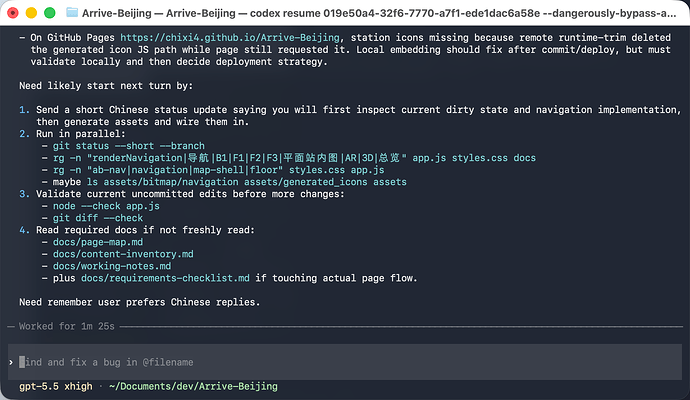Screen dimensions: 690x400
Task: Click the node --check app.js command
Action: pyautogui.click(x=106, y=206)
